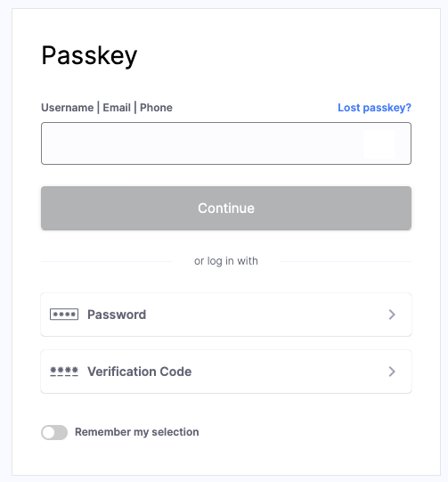This screenshot has width=448, height=482.
Task: Expand Password option via its chevron arrow
Action: [x=392, y=315]
